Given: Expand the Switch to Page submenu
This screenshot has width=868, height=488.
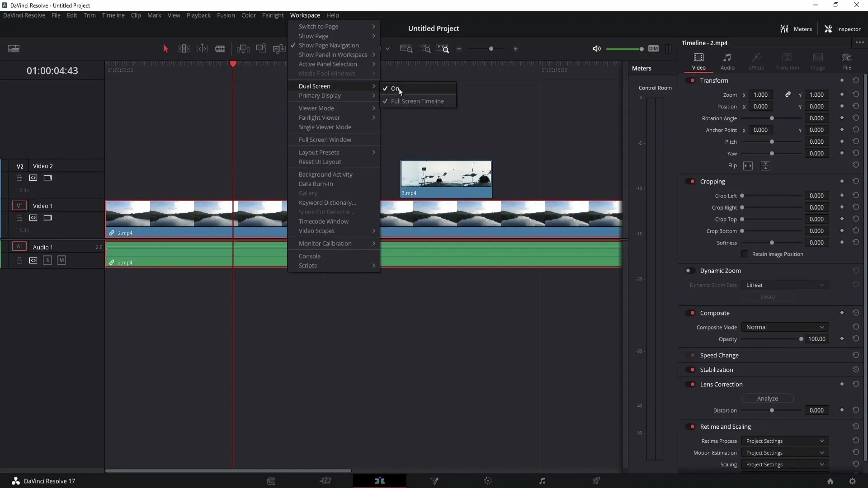Looking at the screenshot, I should [x=334, y=27].
